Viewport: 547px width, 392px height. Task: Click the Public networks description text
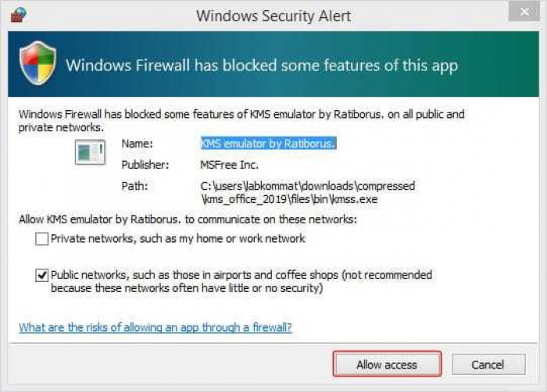point(241,281)
